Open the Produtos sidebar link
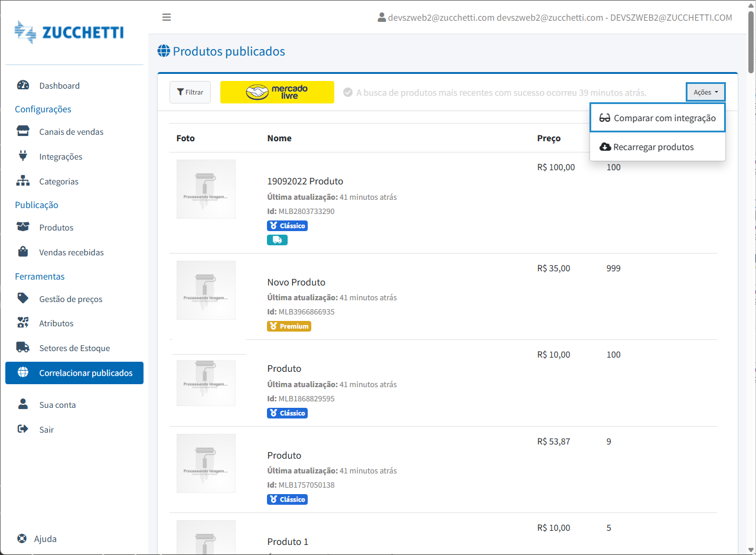 pyautogui.click(x=56, y=228)
